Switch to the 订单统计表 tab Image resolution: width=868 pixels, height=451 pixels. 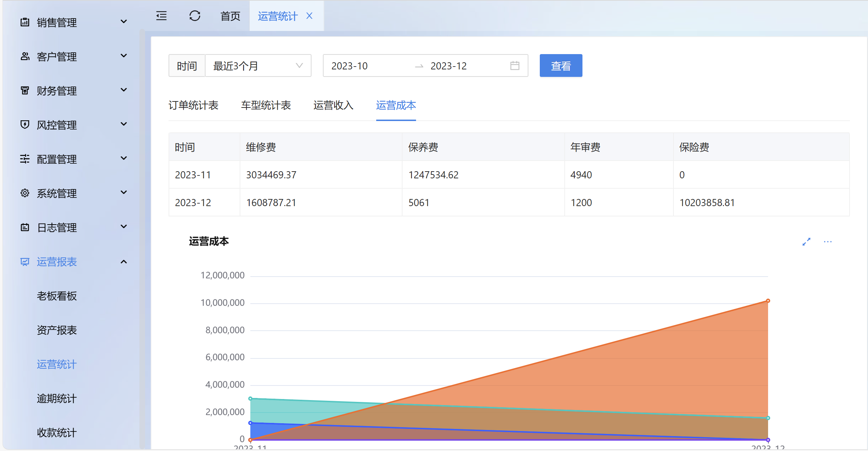[x=193, y=105]
